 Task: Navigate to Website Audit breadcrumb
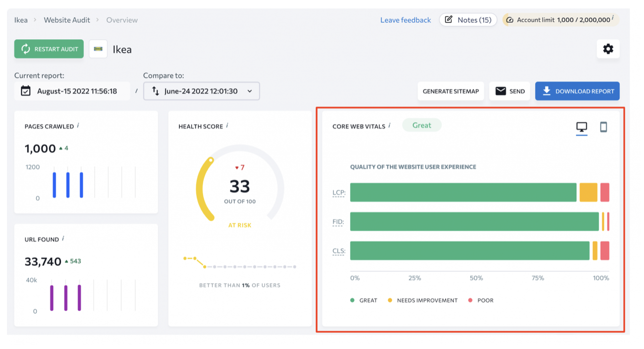67,20
